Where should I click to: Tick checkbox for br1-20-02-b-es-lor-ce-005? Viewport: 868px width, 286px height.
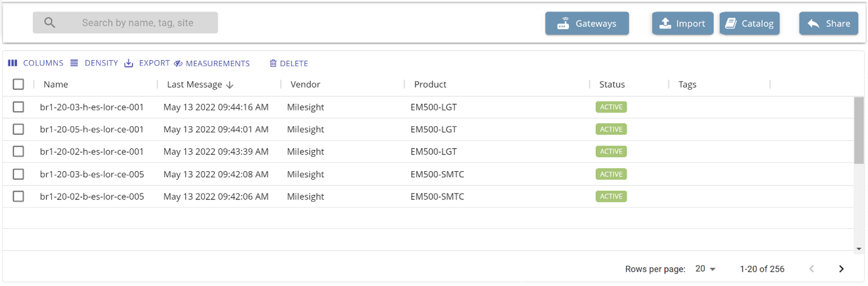coord(18,196)
